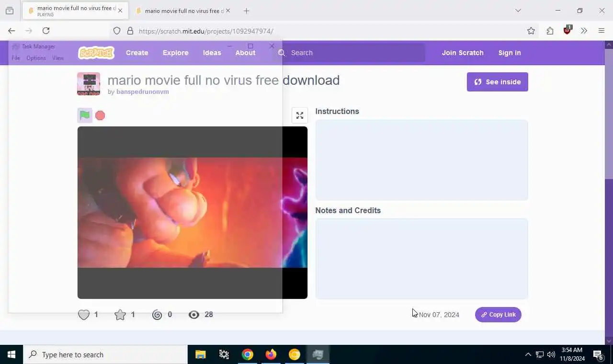Click the site security padlock icon
This screenshot has height=364, width=613.
coord(130,31)
